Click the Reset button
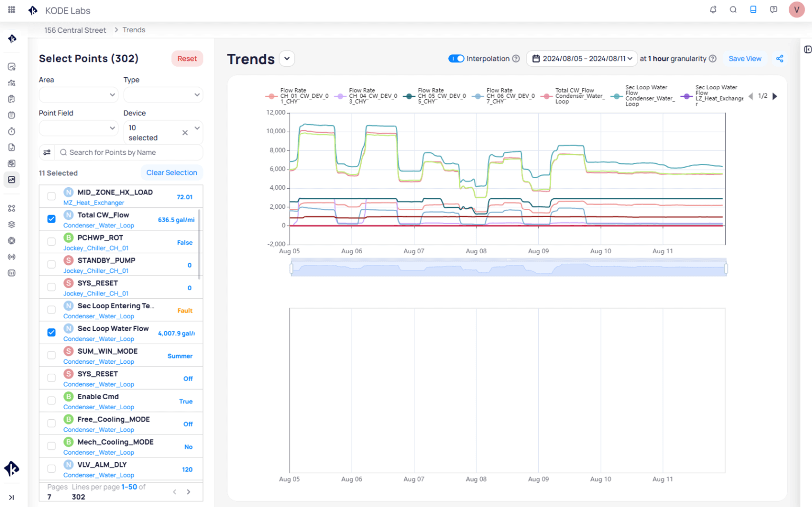The height and width of the screenshot is (507, 812). click(187, 59)
